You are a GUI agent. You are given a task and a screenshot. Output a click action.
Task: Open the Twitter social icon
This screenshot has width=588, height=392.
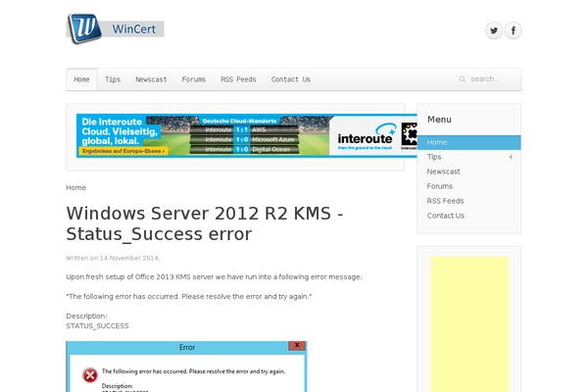494,30
